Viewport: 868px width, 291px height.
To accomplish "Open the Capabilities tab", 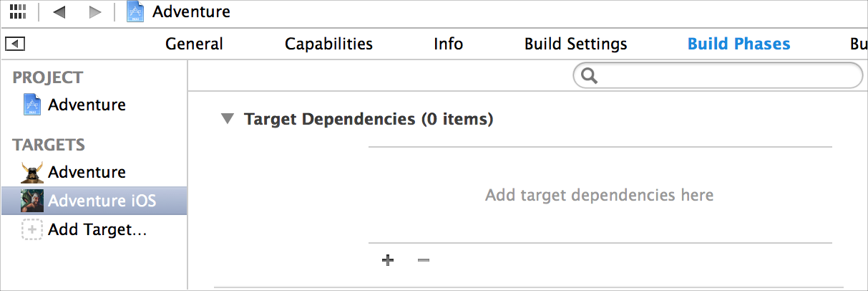I will click(x=328, y=44).
